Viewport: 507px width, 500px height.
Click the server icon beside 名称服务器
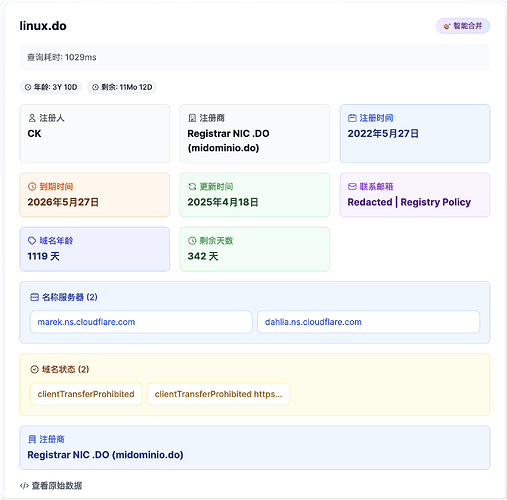[x=34, y=297]
